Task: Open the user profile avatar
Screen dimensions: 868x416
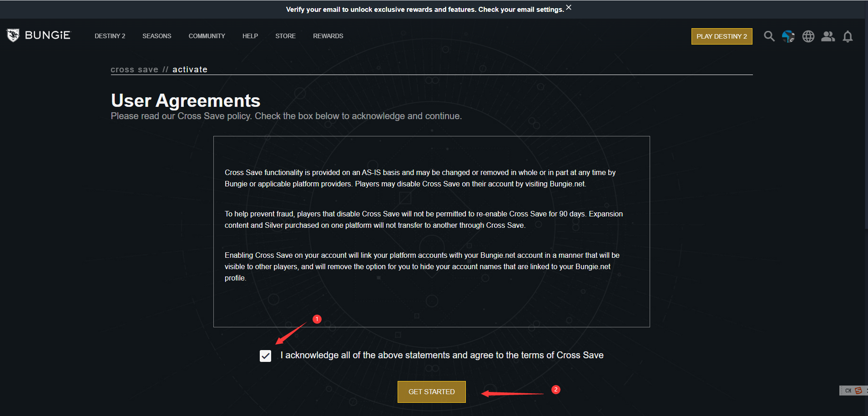Action: coord(788,36)
